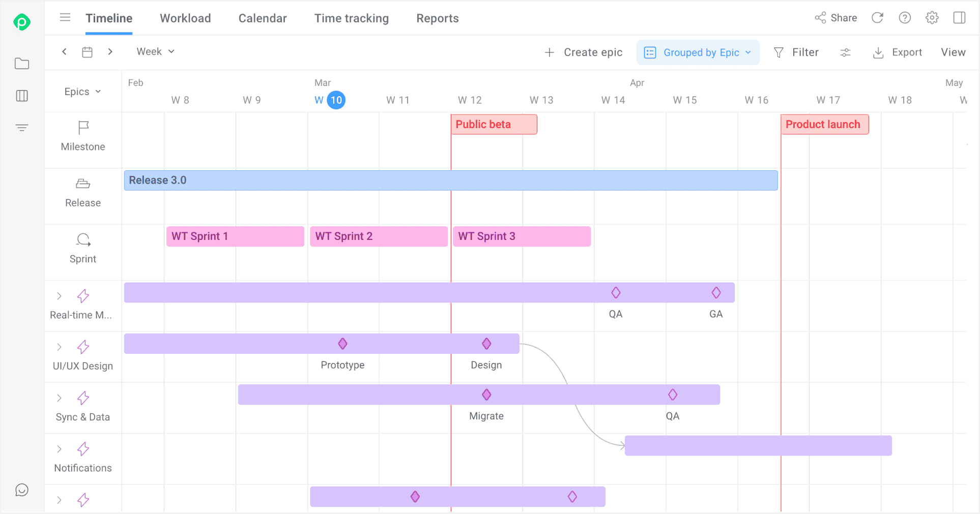This screenshot has height=514, width=980.
Task: Click the Create epic button
Action: point(583,52)
